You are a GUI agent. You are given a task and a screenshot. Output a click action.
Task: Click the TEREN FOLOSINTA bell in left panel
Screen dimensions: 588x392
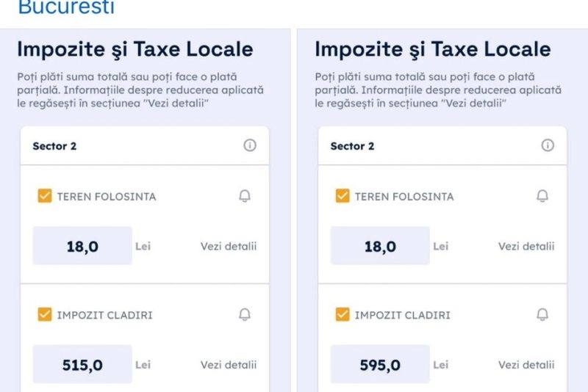(x=245, y=196)
